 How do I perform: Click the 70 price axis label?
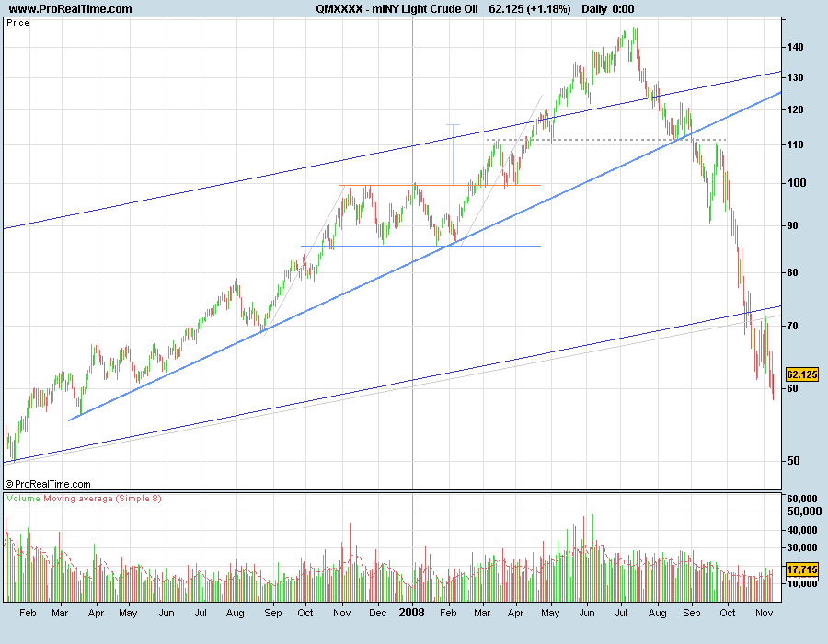coord(793,327)
